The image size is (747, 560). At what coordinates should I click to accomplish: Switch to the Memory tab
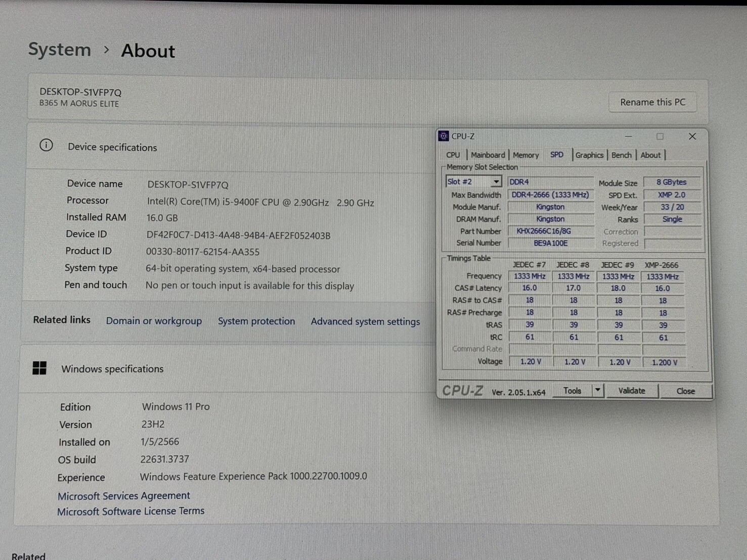point(526,155)
